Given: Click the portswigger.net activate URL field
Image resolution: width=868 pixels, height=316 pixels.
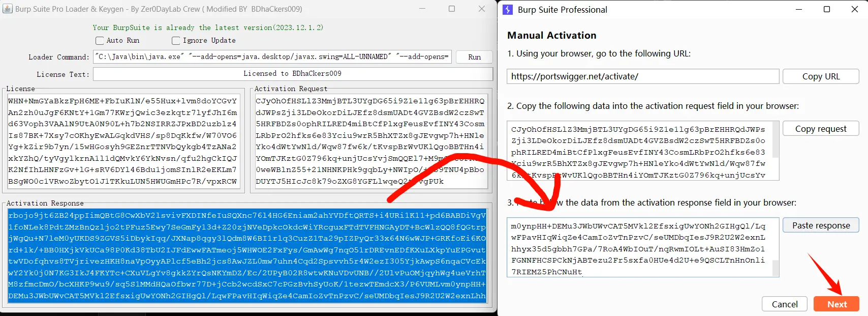Looking at the screenshot, I should 642,76.
